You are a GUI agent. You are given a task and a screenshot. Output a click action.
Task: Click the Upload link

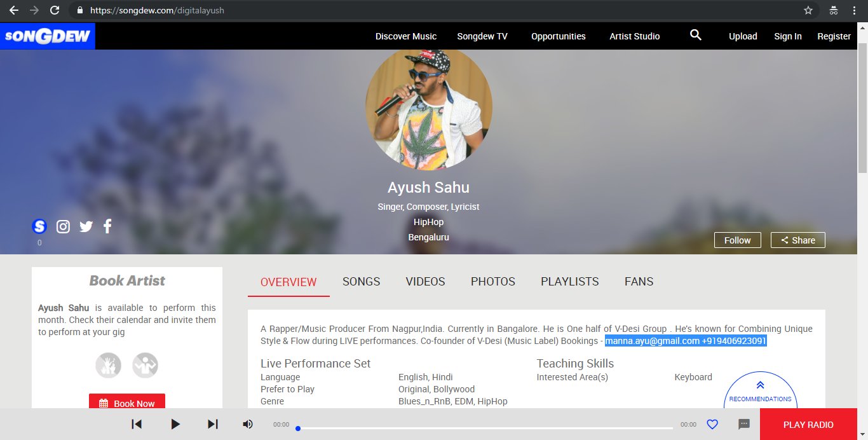point(743,36)
